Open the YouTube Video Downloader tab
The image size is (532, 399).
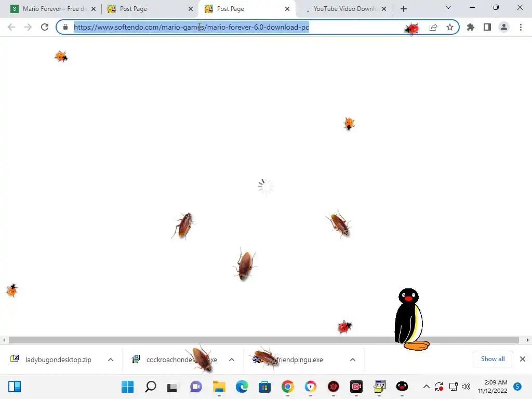click(343, 9)
